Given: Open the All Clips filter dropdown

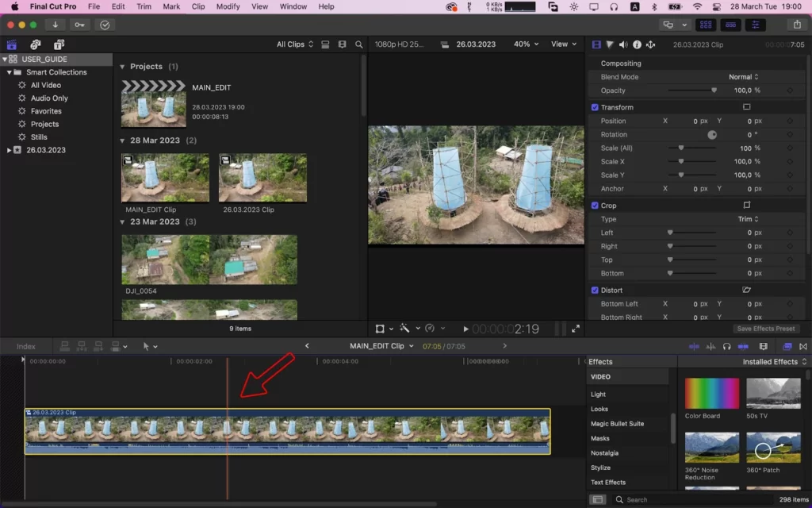Looking at the screenshot, I should pyautogui.click(x=295, y=44).
